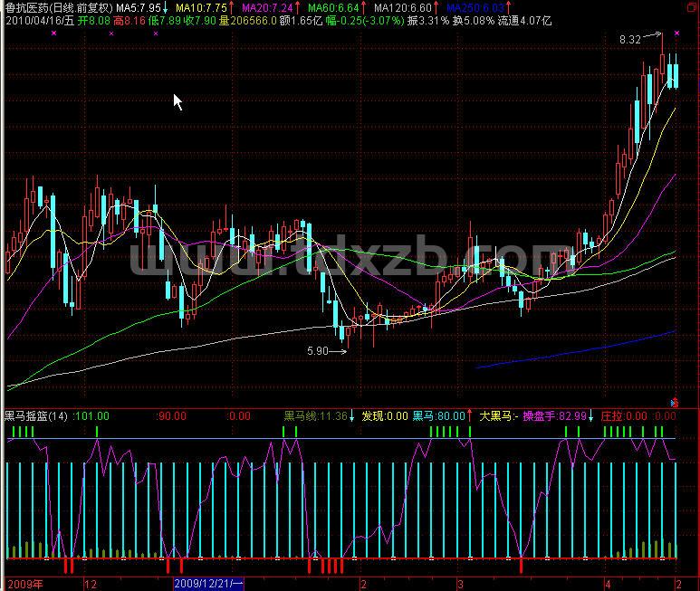This screenshot has height=591, width=700.
Task: Click the month 12 marker on the time axis
Action: [91, 585]
